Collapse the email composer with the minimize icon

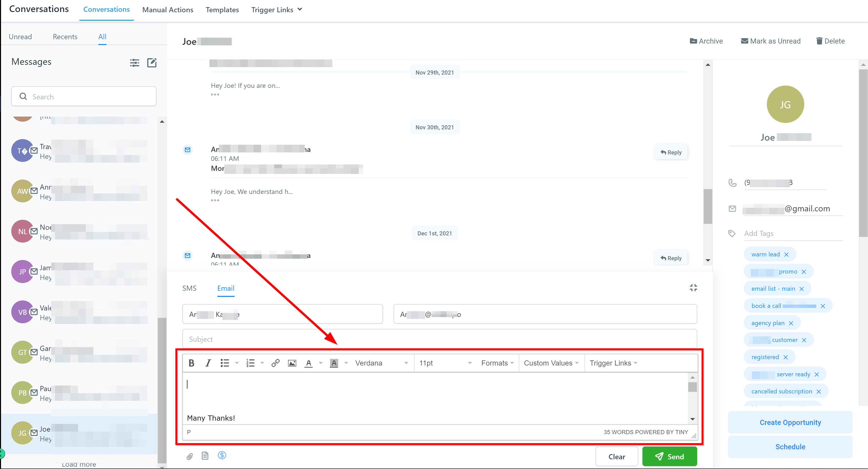(693, 288)
